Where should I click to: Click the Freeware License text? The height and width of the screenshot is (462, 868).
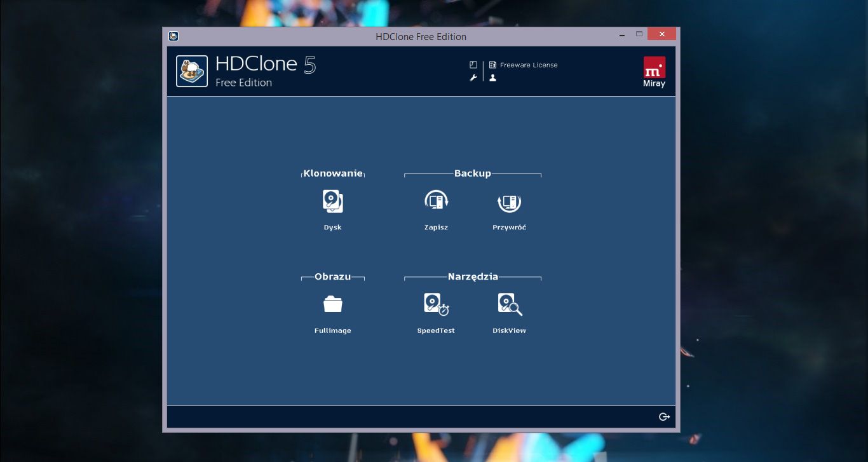coord(529,65)
